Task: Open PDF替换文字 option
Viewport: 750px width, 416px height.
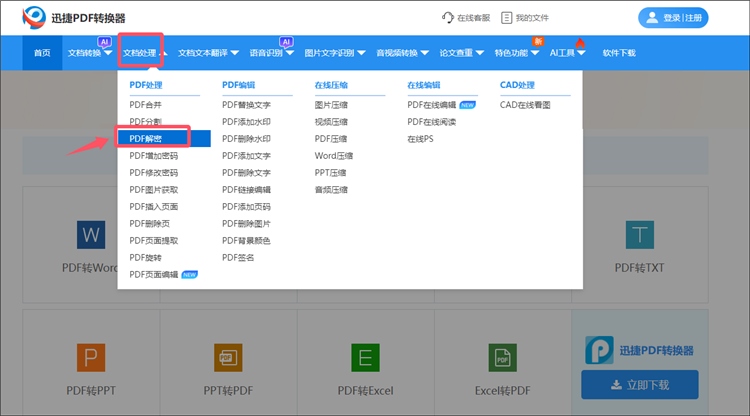Action: [246, 105]
